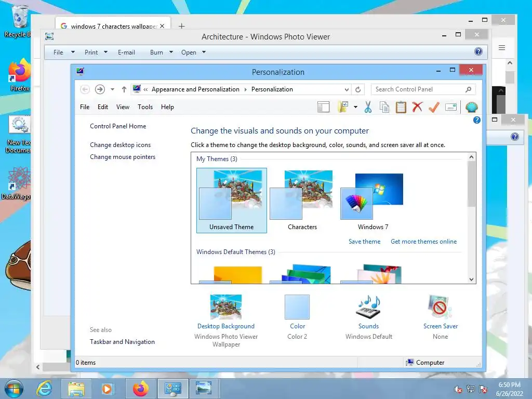Open Internet Explorer from taskbar
Screen dimensions: 532x399
coord(45,389)
